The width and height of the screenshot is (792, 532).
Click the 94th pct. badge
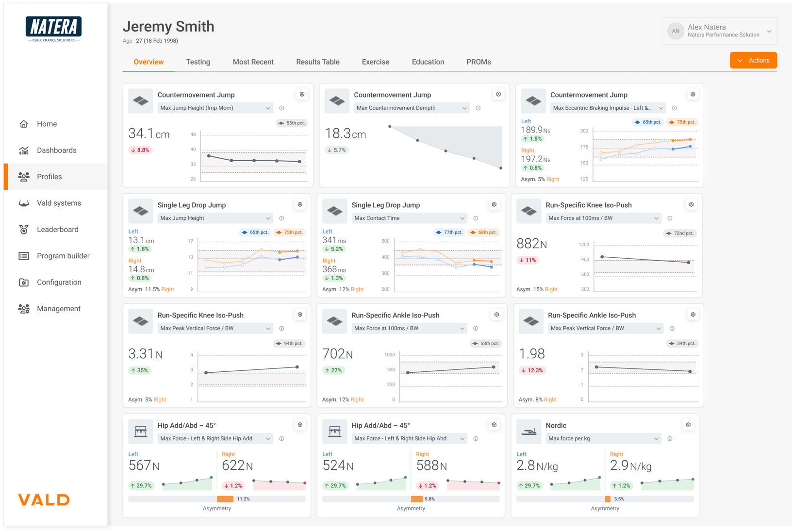pos(289,344)
